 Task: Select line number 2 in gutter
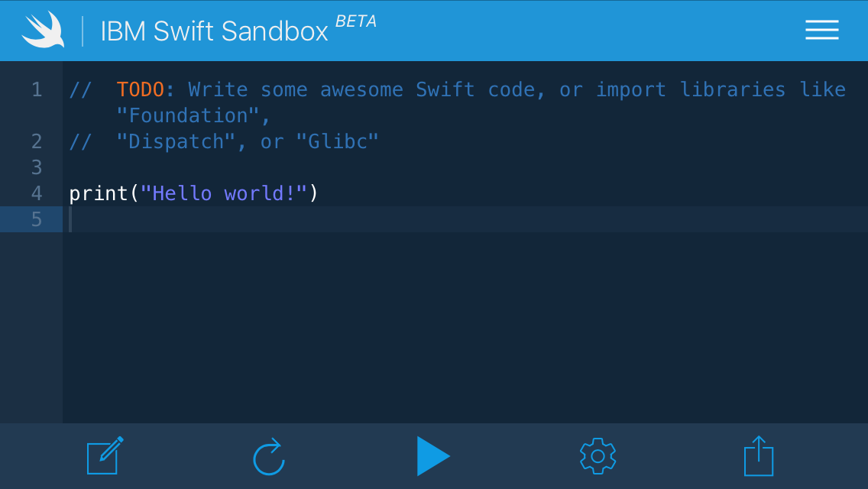coord(37,142)
